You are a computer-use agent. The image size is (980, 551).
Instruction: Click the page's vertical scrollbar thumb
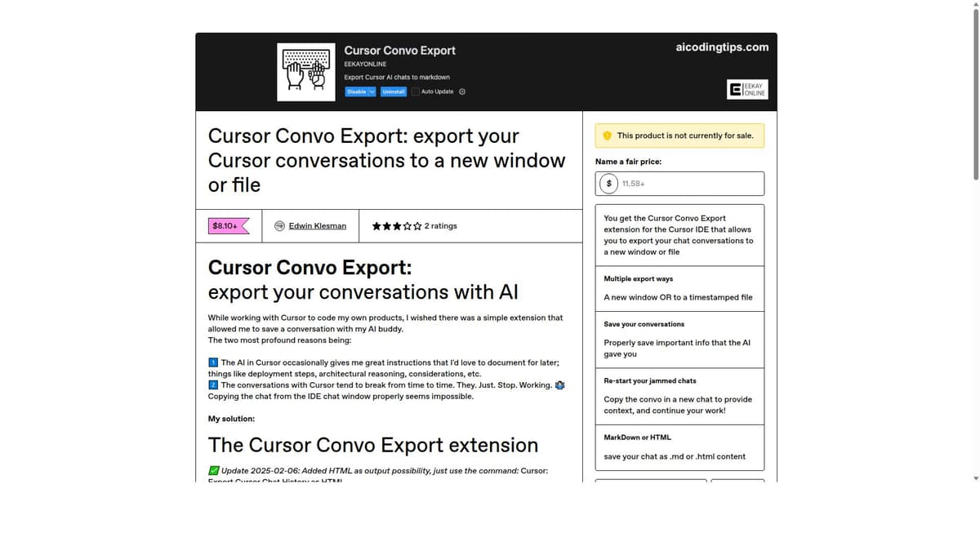pos(975,94)
